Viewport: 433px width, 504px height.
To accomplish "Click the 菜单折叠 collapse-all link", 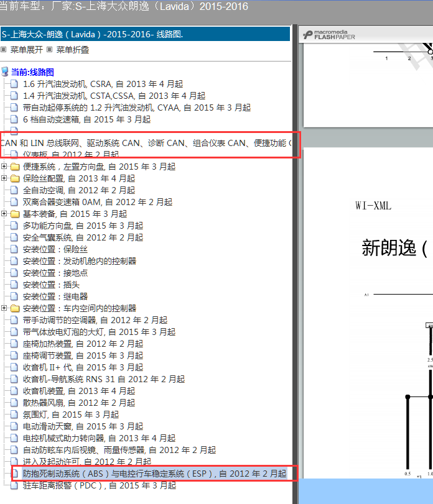I will (72, 50).
